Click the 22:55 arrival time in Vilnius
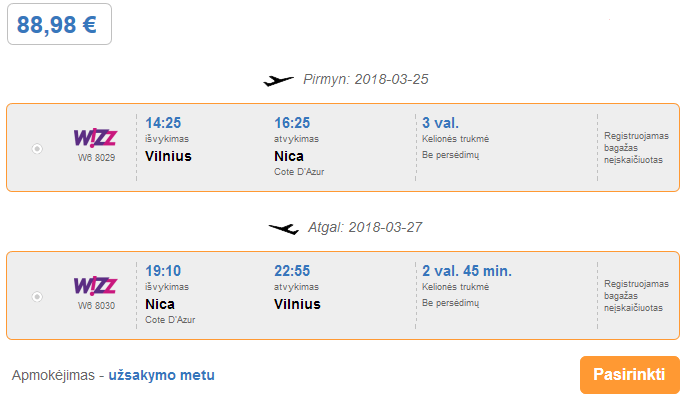688x397 pixels. [x=292, y=271]
